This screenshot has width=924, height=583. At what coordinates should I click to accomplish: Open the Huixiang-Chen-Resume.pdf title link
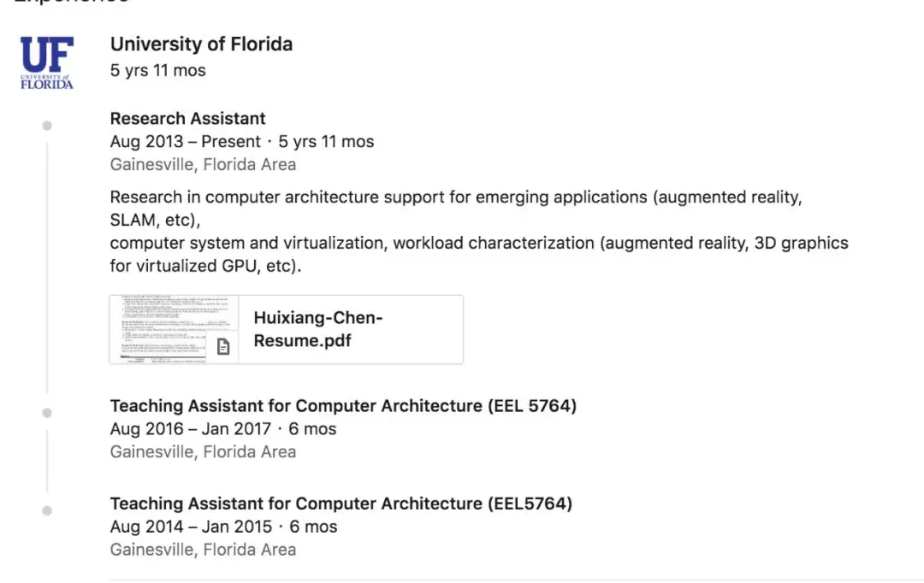pyautogui.click(x=318, y=329)
